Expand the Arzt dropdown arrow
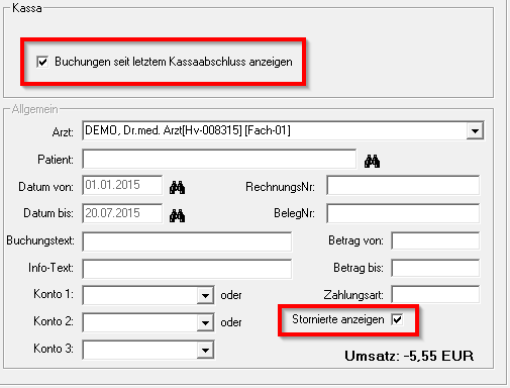The width and height of the screenshot is (510, 388). coord(475,131)
